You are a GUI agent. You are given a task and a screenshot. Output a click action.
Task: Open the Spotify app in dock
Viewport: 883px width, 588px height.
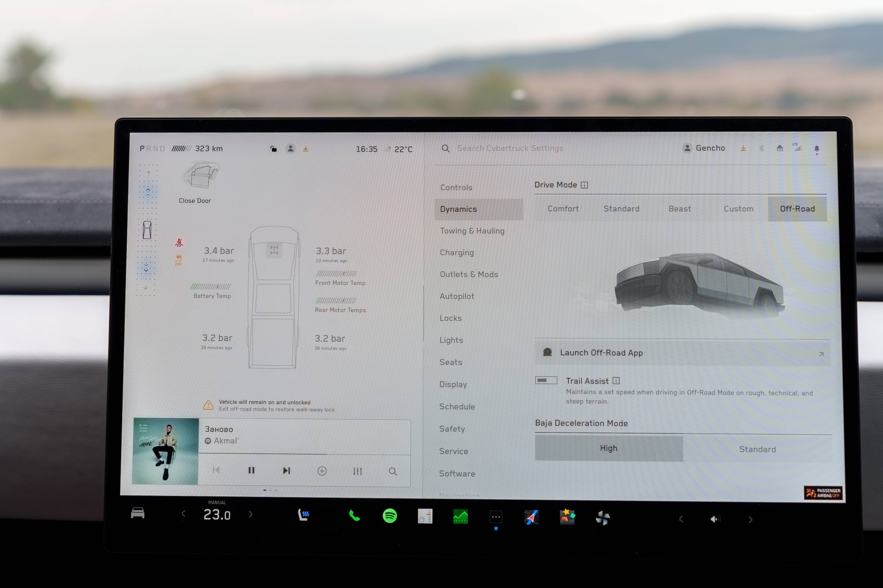389,516
